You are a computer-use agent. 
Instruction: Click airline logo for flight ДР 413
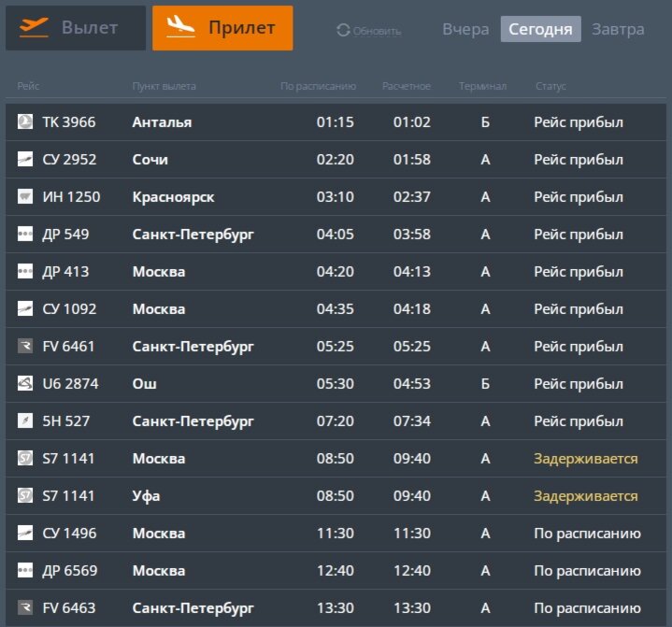[25, 271]
